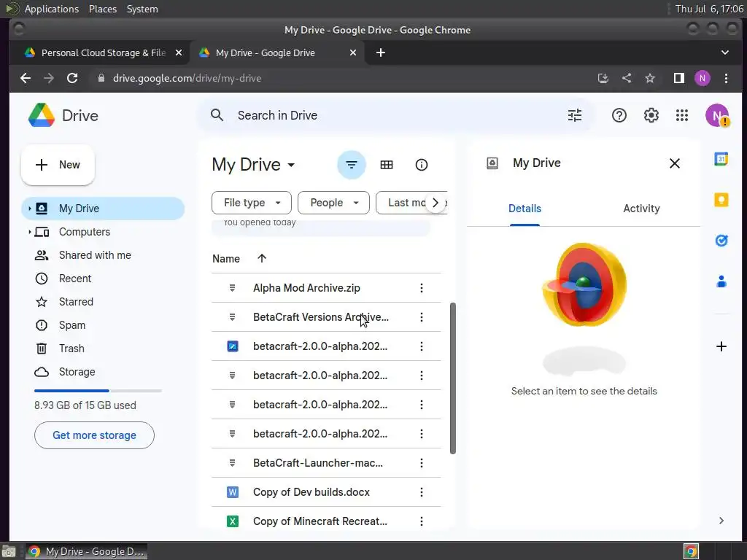747x560 pixels.
Task: Toggle the view details info icon
Action: point(421,165)
